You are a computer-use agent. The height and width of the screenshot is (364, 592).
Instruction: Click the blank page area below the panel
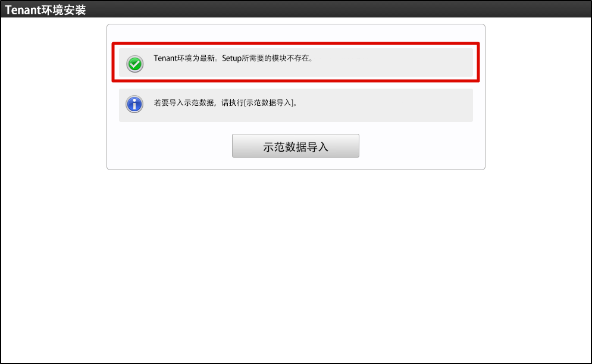point(296,264)
